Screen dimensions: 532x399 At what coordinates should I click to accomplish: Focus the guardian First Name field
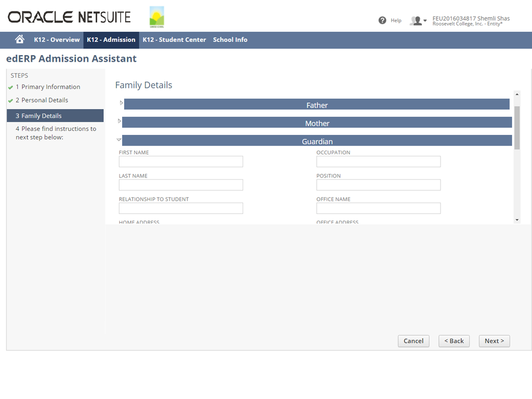(181, 162)
